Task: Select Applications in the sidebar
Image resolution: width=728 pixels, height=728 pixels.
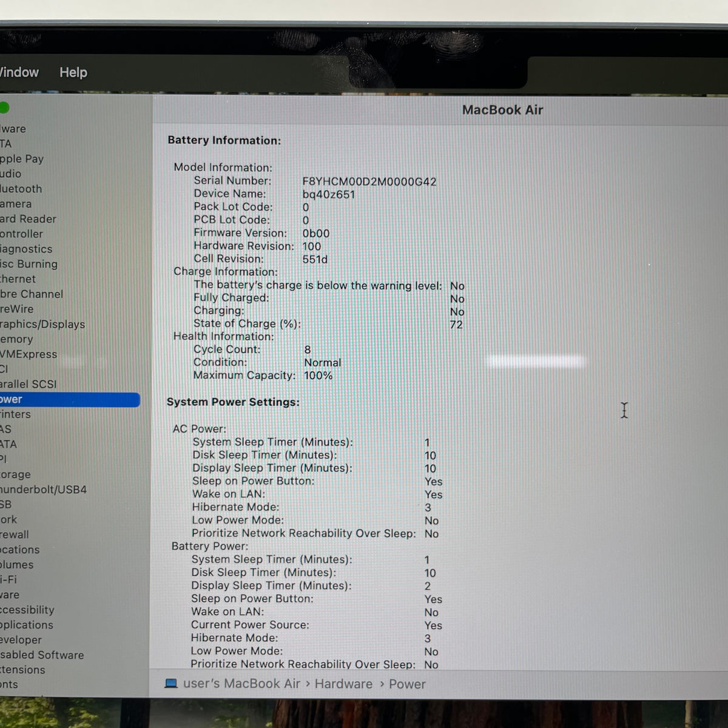Action: click(x=27, y=625)
